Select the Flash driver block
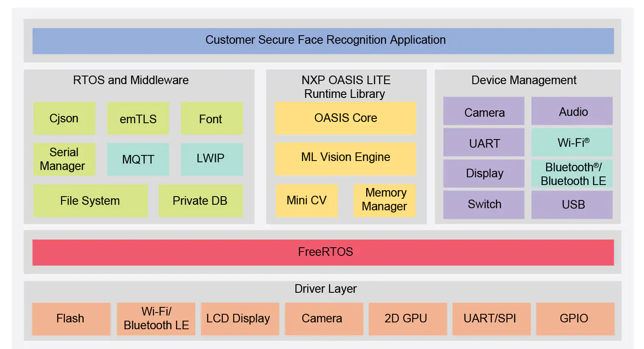The image size is (644, 349). click(71, 319)
